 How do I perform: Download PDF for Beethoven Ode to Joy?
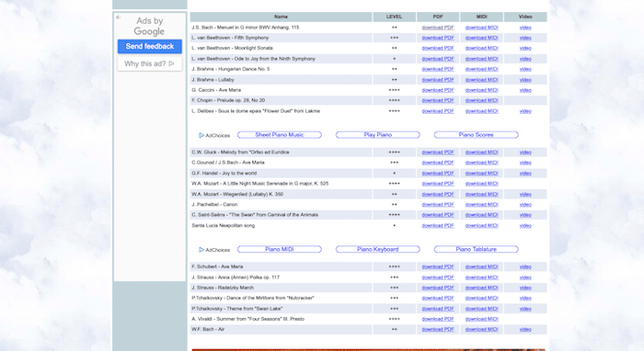(x=438, y=59)
